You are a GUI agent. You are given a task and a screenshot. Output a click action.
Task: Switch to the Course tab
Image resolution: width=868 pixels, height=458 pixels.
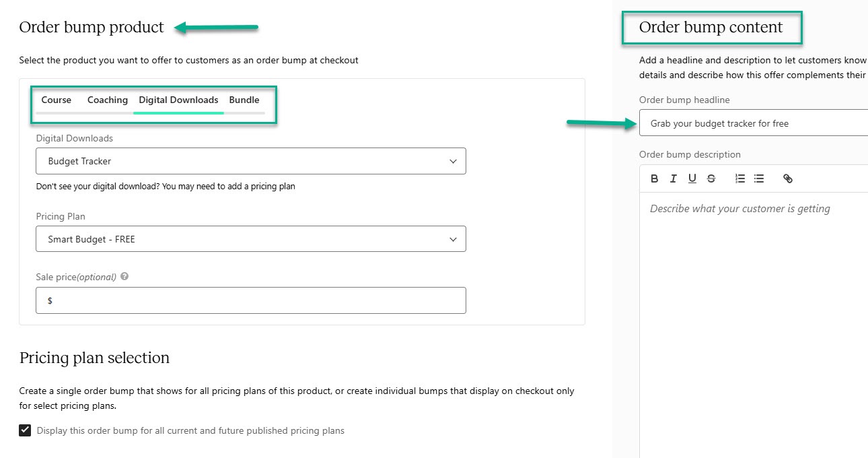57,100
